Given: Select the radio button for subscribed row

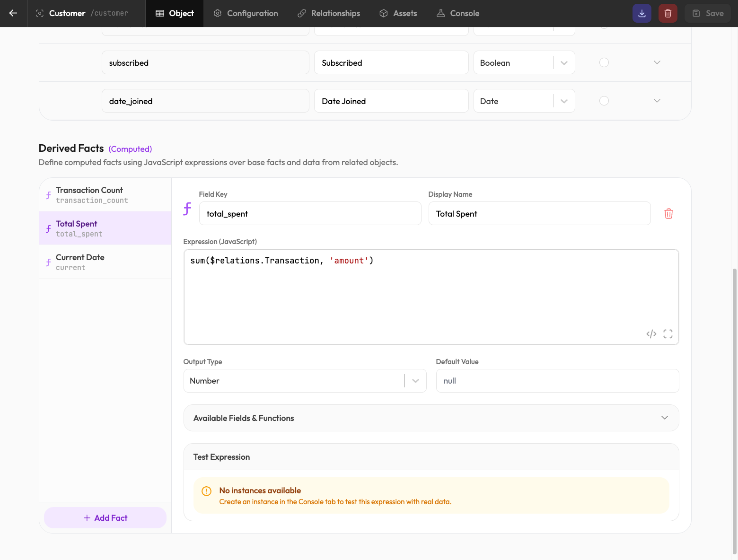Looking at the screenshot, I should 604,62.
